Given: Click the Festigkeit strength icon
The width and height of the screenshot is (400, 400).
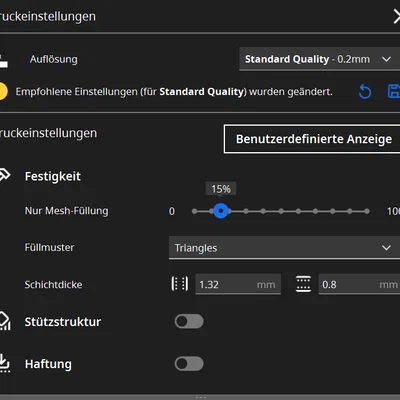Looking at the screenshot, I should pos(5,175).
